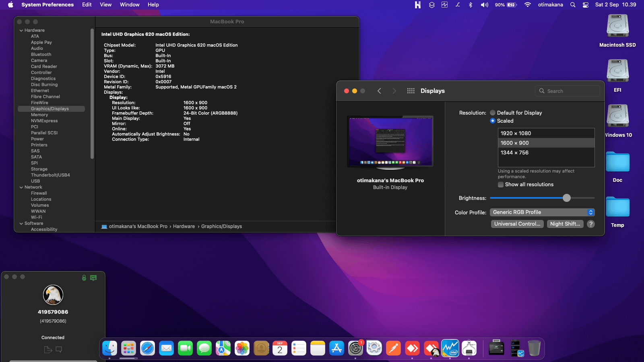Screen dimensions: 644x362
Task: Open Launchpad in the Dock
Action: click(x=128, y=348)
